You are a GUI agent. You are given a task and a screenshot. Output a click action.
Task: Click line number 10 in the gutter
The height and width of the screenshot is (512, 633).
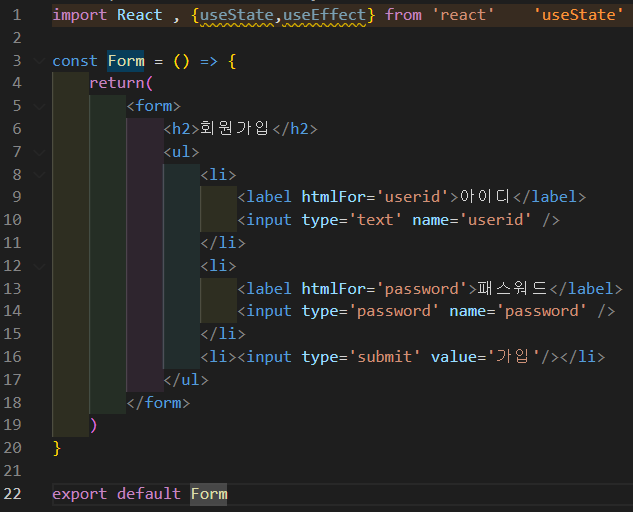(13, 220)
